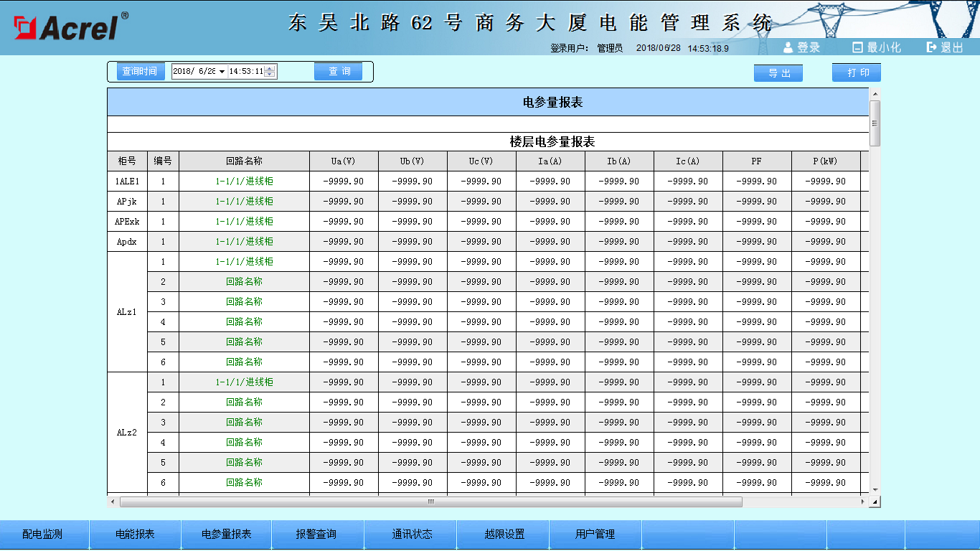980x551 pixels.
Task: Switch to the 配电监测 tab
Action: tap(43, 534)
